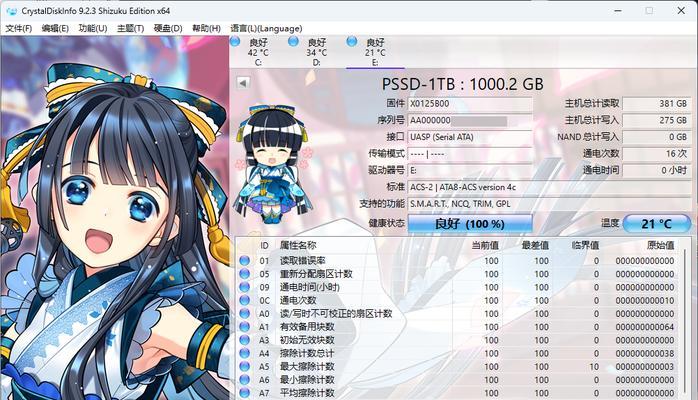This screenshot has width=698, height=400.
Task: Select the 读取错误率 attribute name
Action: (302, 261)
